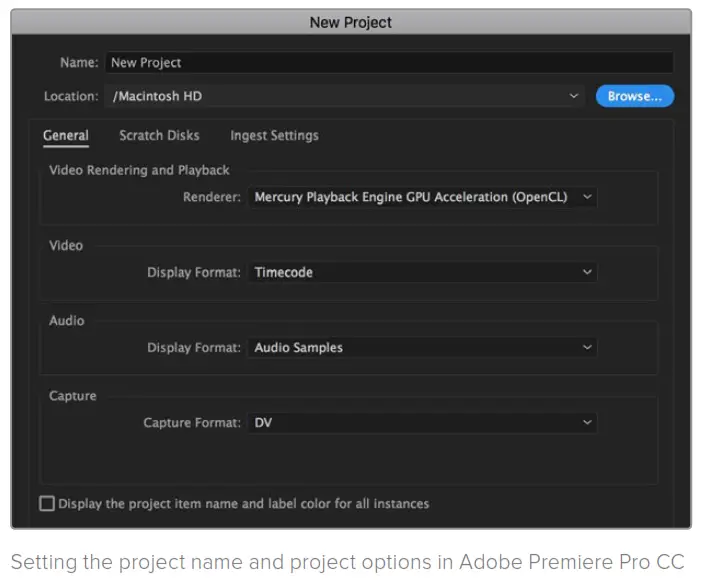Click the Location field label
This screenshot has width=701, height=580.
(71, 97)
